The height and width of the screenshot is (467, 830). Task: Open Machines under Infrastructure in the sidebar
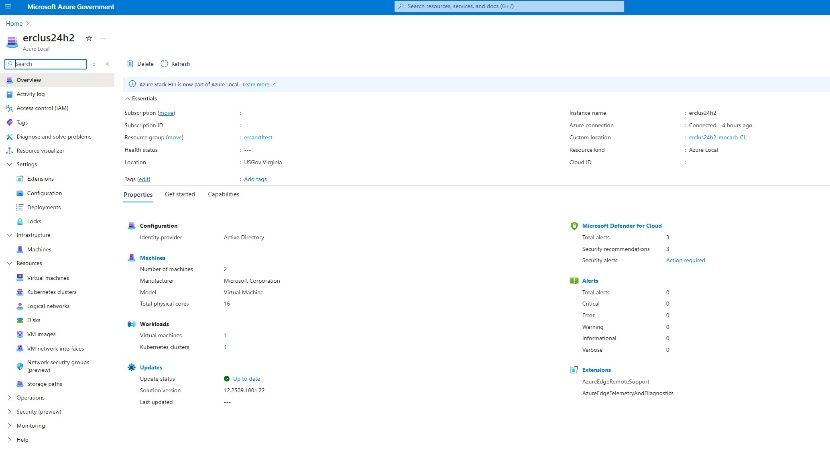[39, 249]
